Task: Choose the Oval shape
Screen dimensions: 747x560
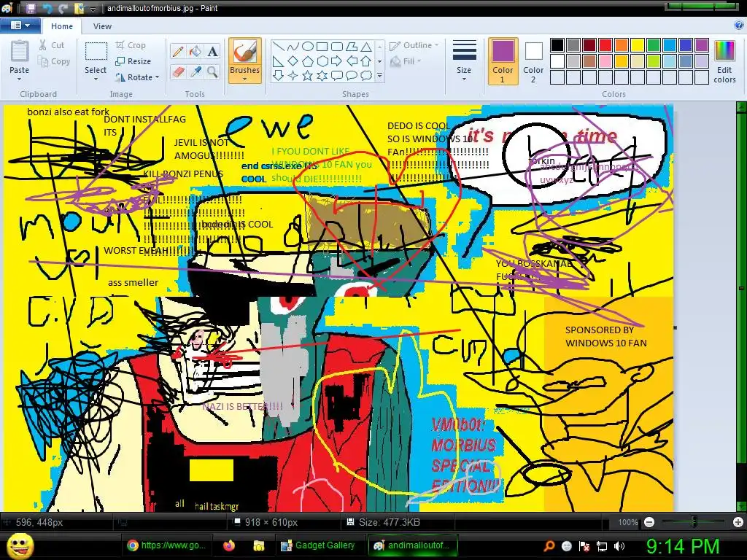Action: point(308,47)
